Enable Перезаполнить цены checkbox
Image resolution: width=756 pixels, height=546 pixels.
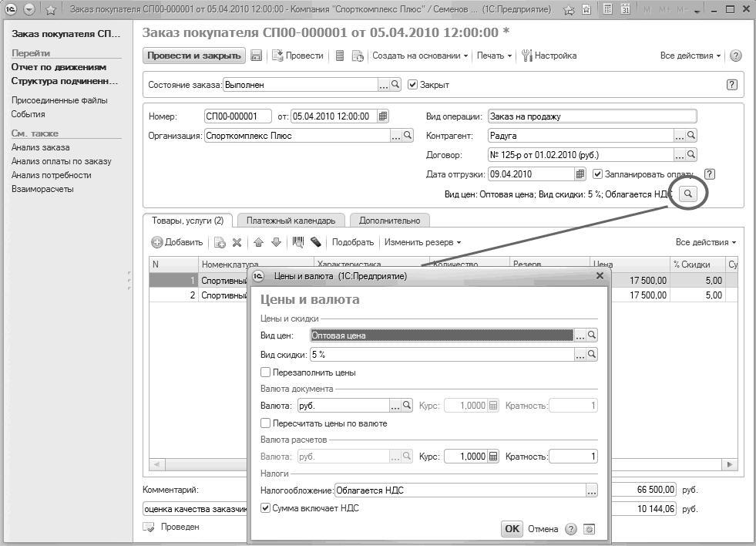[x=265, y=372]
